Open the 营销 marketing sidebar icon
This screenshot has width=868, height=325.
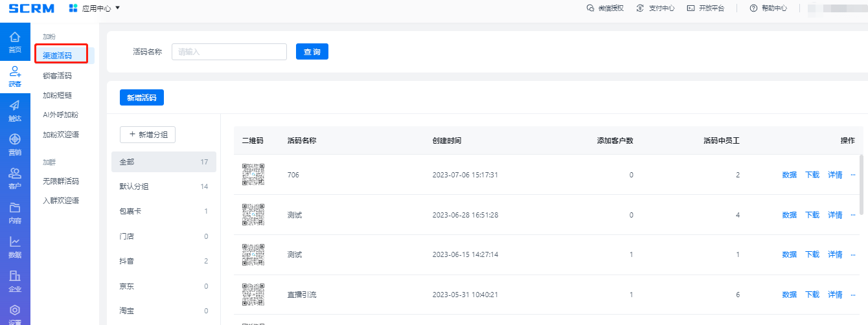click(15, 139)
